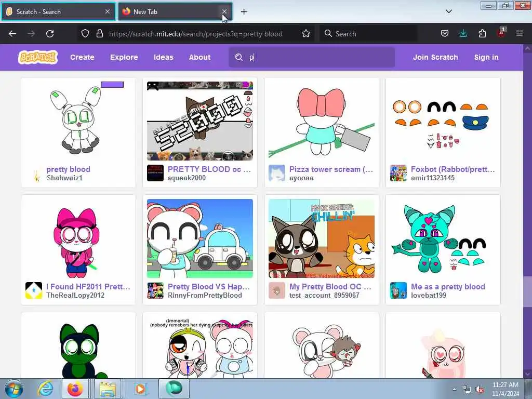Click the test_account_8959067 author link
The width and height of the screenshot is (532, 399).
pos(324,295)
